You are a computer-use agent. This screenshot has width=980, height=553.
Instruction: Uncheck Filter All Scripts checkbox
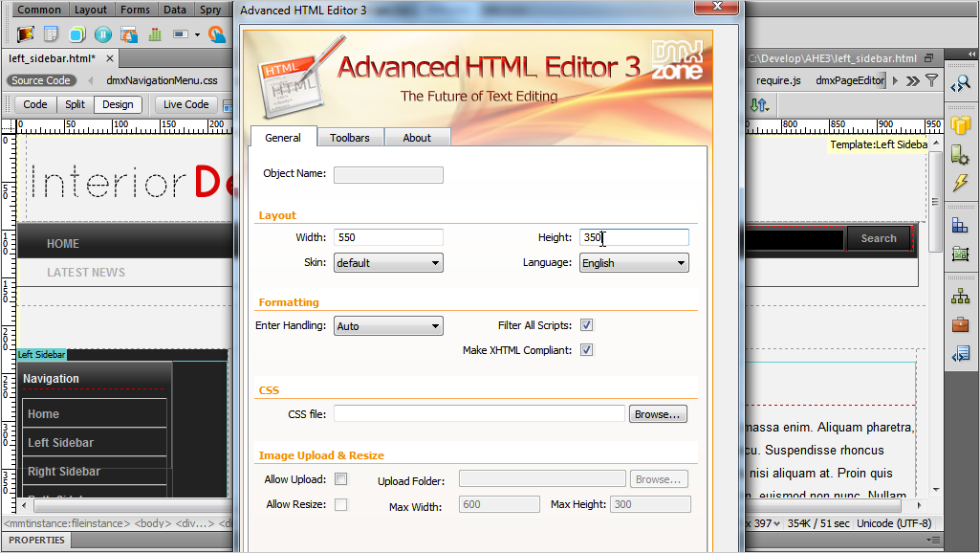(x=586, y=325)
